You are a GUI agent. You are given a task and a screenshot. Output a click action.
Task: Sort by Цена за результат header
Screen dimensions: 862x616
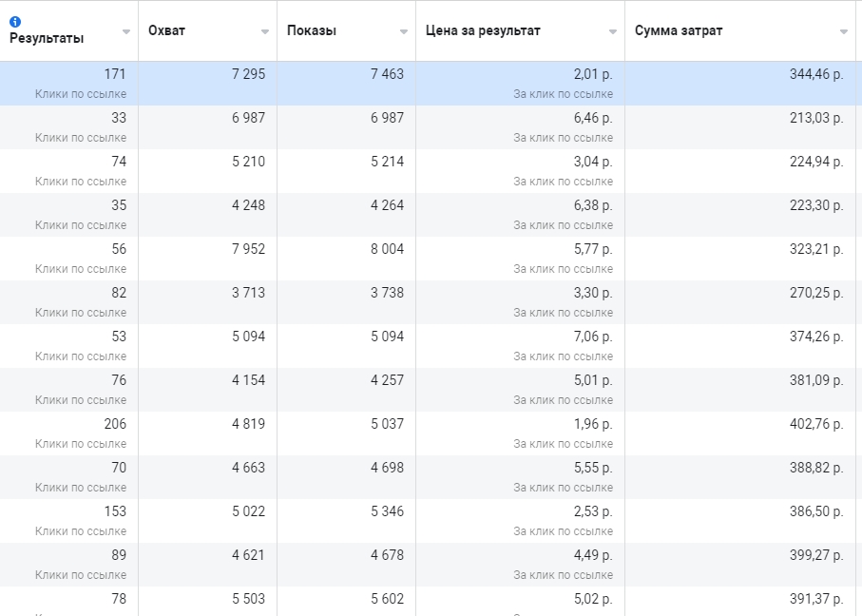pos(483,30)
